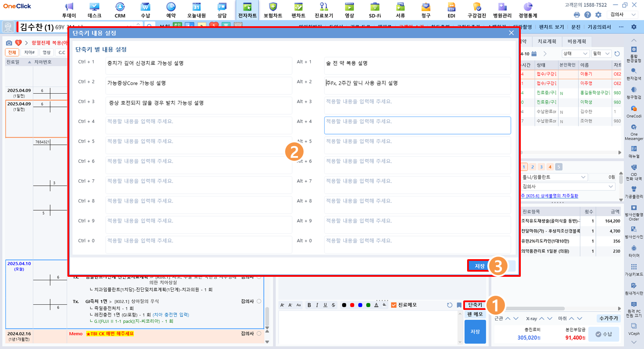Pick the red text color swatch
The width and height of the screenshot is (644, 349).
coord(352,305)
